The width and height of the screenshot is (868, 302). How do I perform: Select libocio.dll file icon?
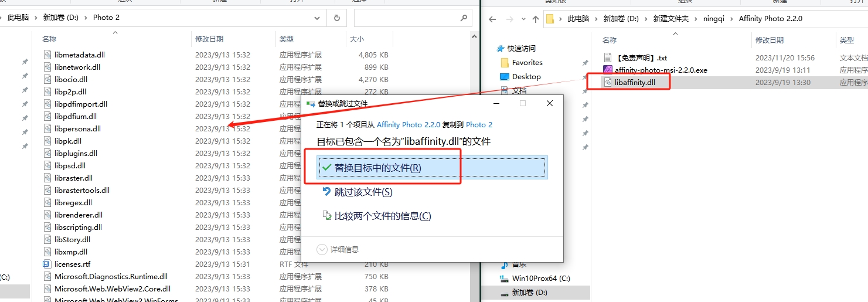click(x=47, y=79)
